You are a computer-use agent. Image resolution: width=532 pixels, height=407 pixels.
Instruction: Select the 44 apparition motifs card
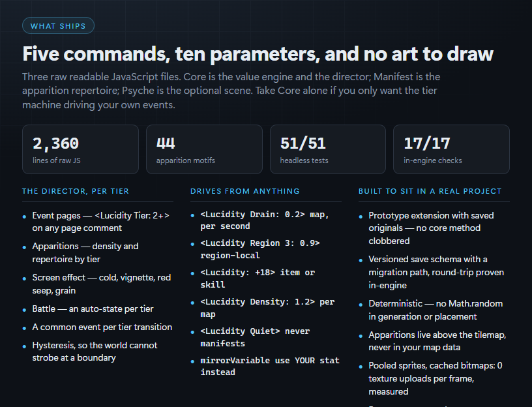pos(204,149)
